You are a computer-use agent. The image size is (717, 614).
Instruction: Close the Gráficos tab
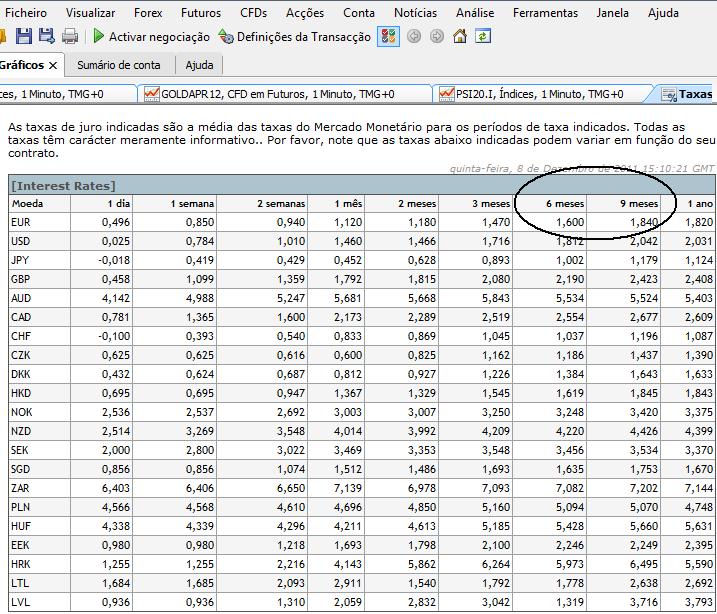pos(53,65)
